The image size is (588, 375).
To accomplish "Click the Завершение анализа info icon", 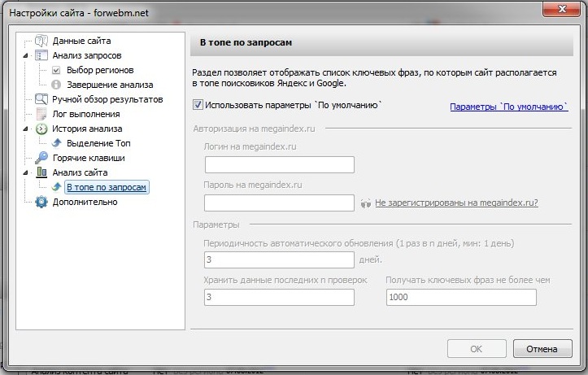I will pyautogui.click(x=56, y=85).
